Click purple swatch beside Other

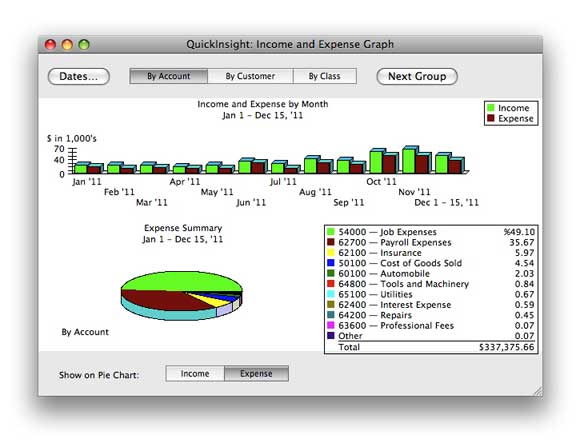point(330,336)
